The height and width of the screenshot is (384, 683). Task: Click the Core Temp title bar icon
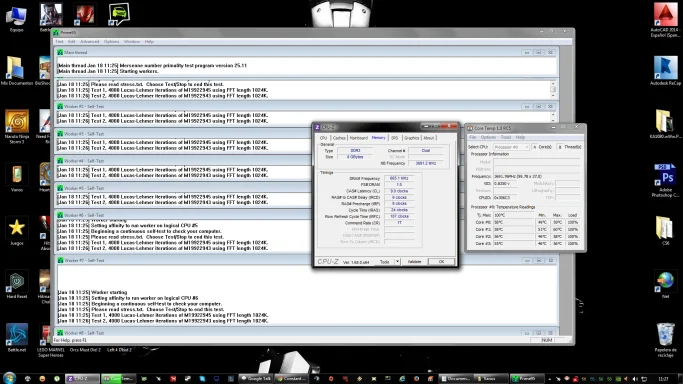470,128
